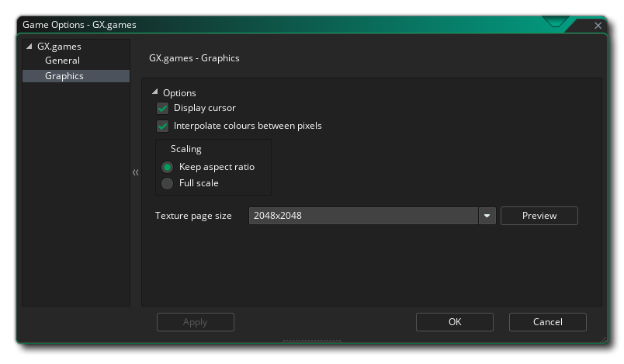Close the Game Options window
Image resolution: width=624 pixels, height=364 pixels.
(x=598, y=26)
